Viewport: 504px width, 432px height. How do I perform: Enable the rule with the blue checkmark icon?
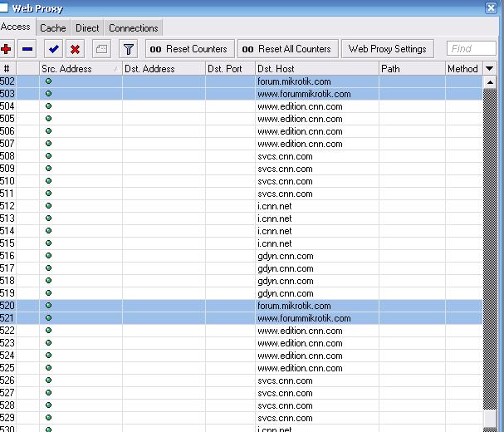click(53, 49)
